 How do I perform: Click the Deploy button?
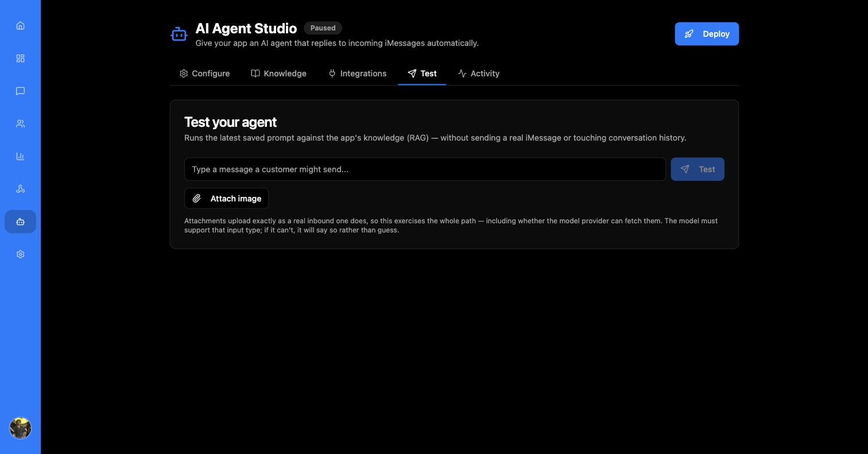707,34
